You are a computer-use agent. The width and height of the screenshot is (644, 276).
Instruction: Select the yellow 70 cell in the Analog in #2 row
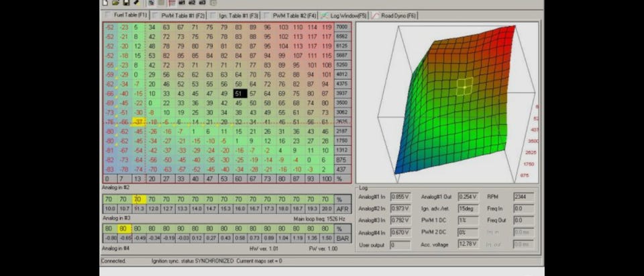click(138, 199)
